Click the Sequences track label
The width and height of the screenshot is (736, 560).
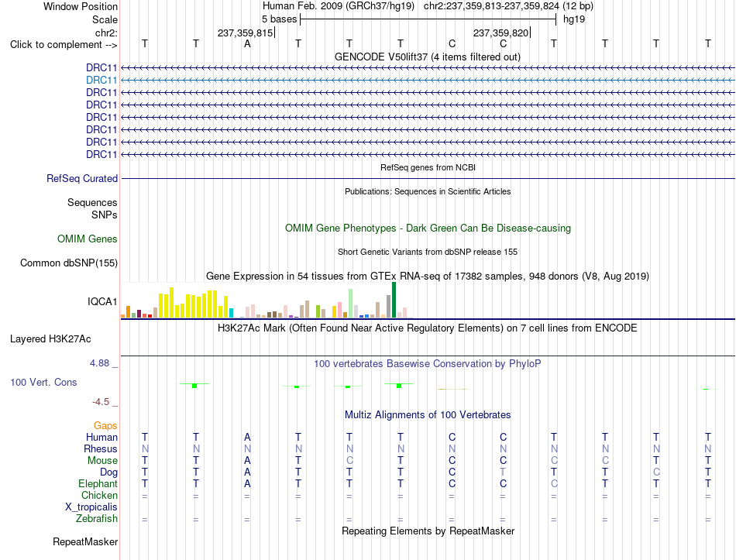(x=92, y=202)
